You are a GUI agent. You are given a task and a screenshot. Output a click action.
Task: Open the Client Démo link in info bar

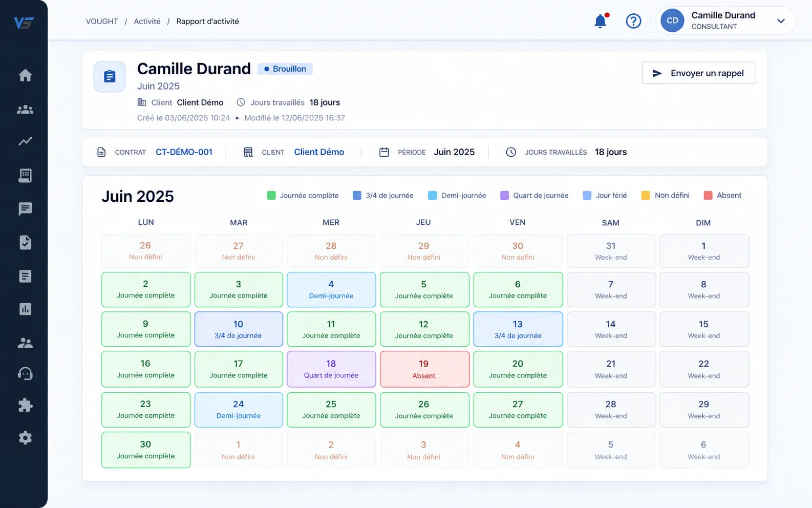319,152
